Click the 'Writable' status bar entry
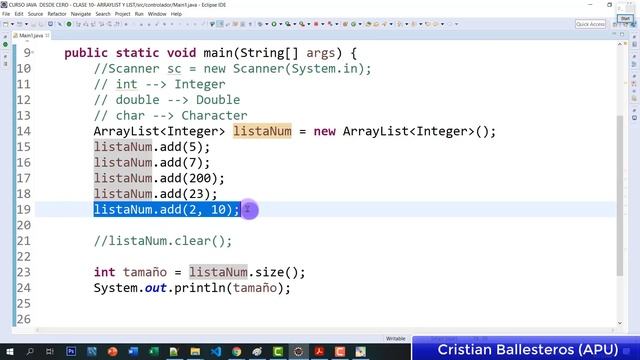The height and width of the screenshot is (360, 640). [396, 338]
